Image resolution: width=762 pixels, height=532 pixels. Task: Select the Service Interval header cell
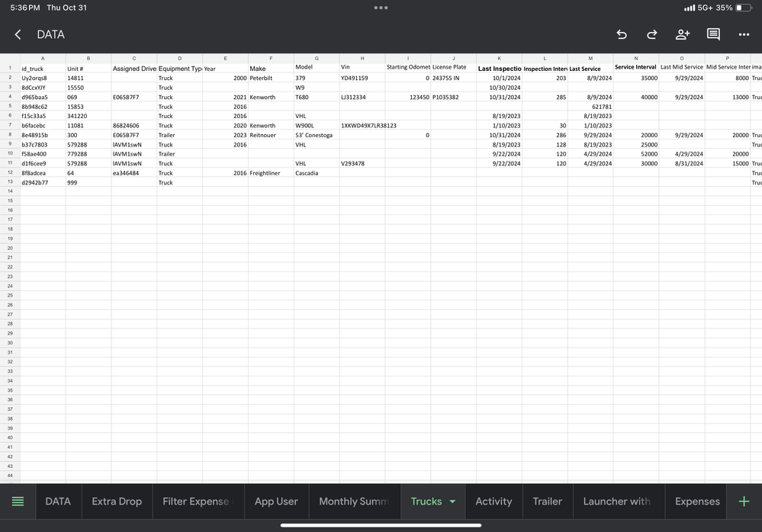pyautogui.click(x=636, y=69)
